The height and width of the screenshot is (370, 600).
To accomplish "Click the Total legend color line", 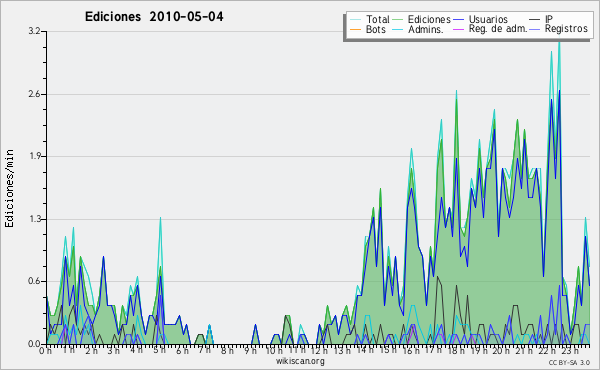I will tap(355, 20).
